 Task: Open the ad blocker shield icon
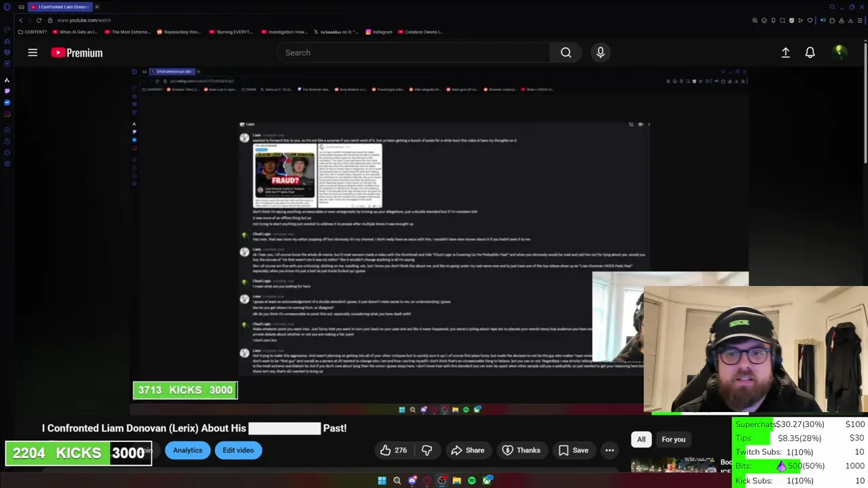click(x=791, y=20)
